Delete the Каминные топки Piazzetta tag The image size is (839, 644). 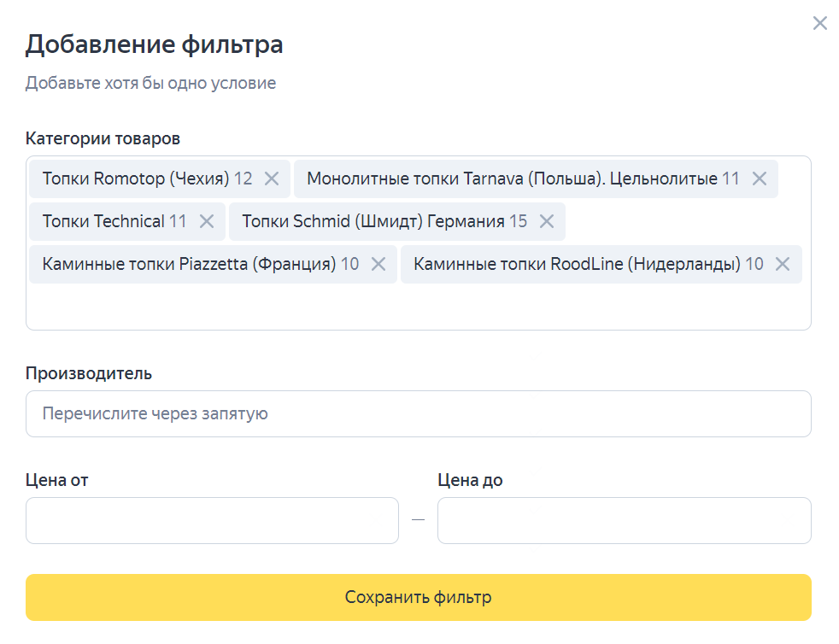pyautogui.click(x=378, y=264)
